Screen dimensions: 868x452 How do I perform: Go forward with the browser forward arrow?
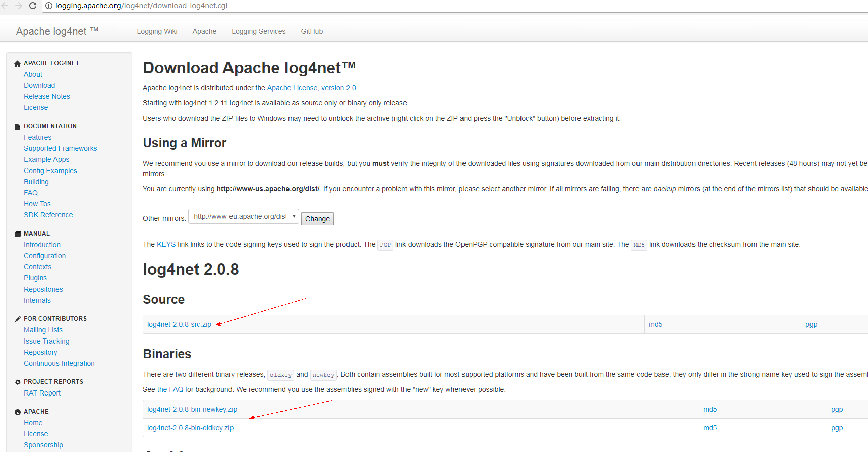[x=19, y=6]
